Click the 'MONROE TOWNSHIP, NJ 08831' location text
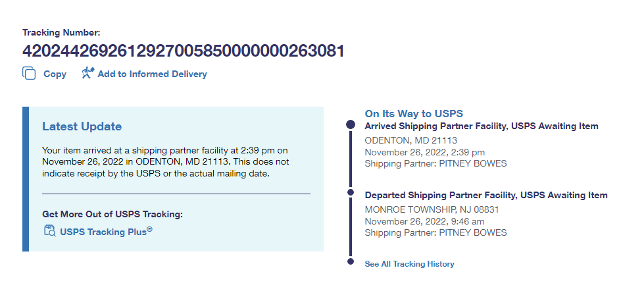Screen dimensions: 644x293 click(431, 209)
